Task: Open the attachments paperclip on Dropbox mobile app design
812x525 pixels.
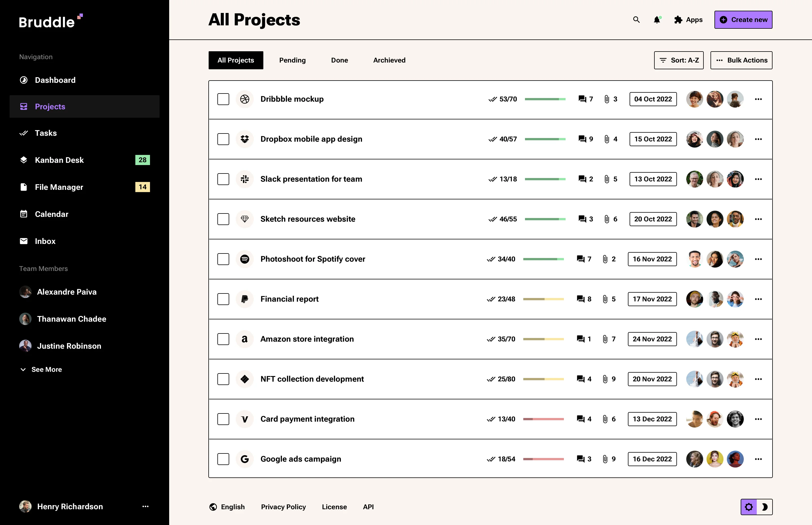Action: [x=607, y=139]
